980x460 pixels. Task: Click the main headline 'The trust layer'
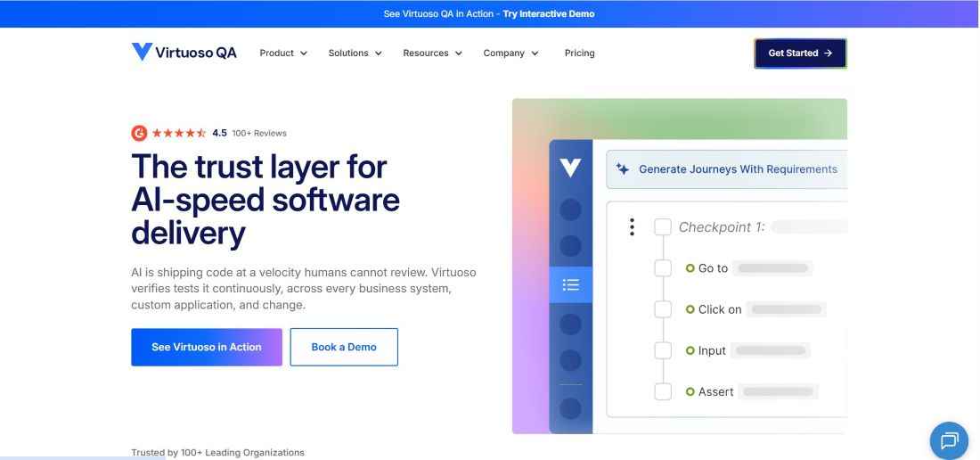265,200
